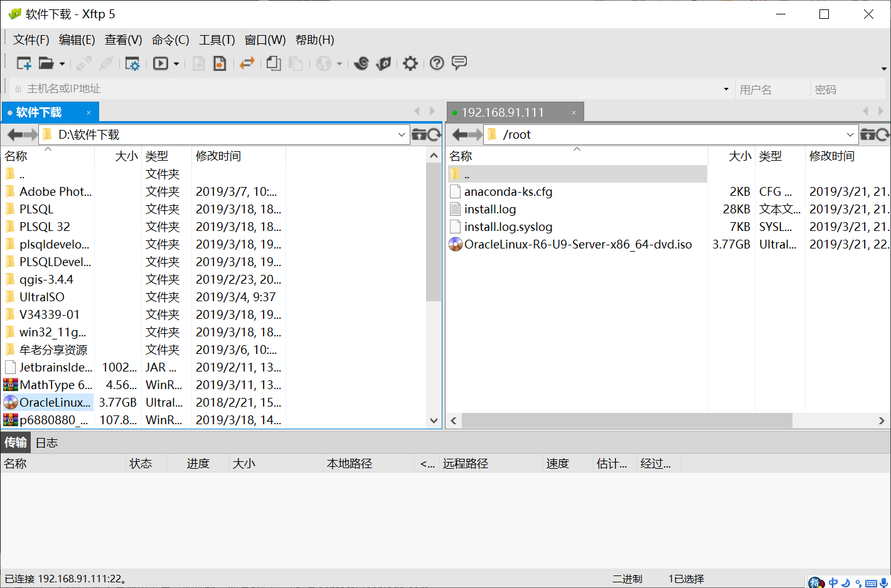Open the 工具(T) menu
891x588 pixels.
(217, 40)
